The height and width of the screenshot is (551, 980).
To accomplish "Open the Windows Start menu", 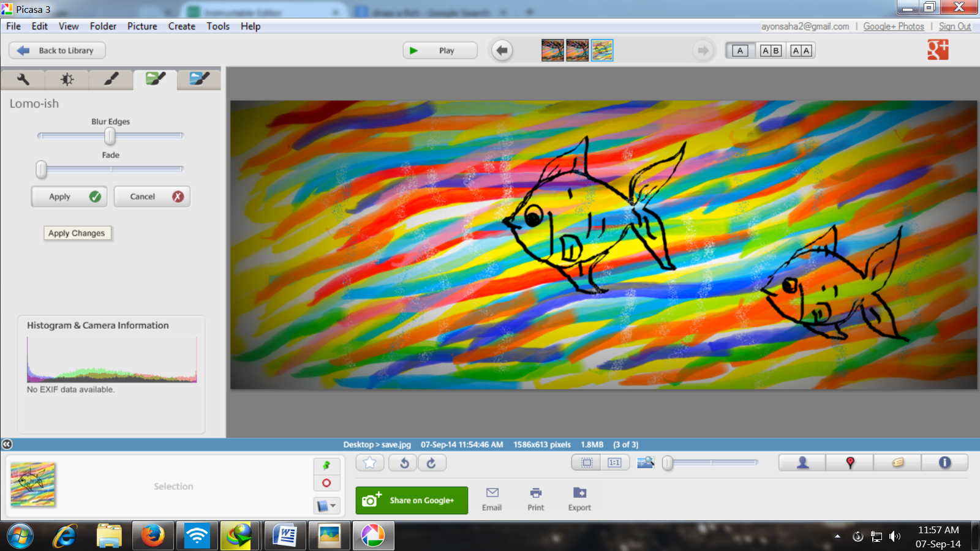I will (x=20, y=536).
